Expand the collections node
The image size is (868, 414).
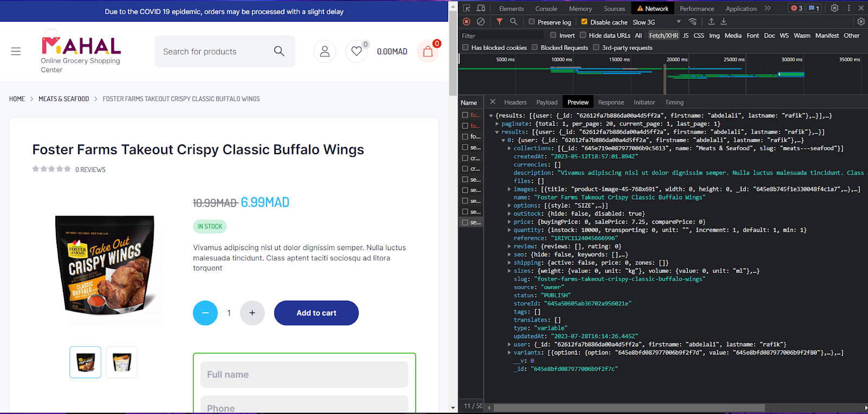pos(509,148)
